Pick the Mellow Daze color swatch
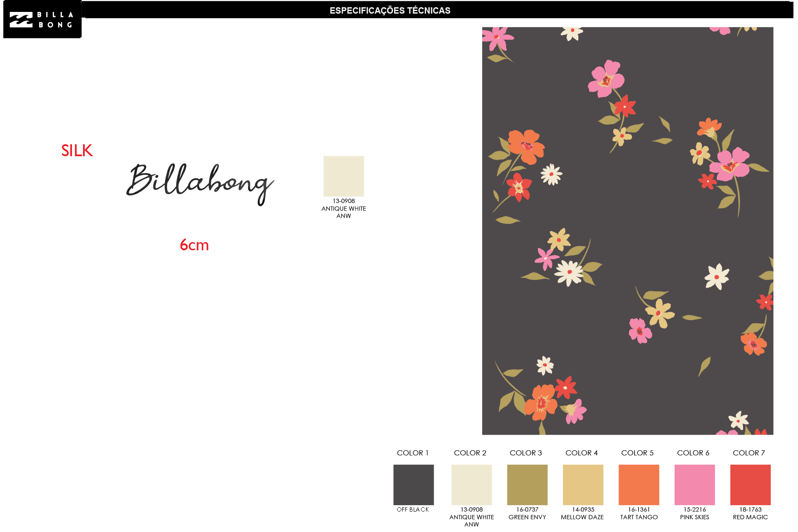Image resolution: width=798 pixels, height=532 pixels. [583, 485]
